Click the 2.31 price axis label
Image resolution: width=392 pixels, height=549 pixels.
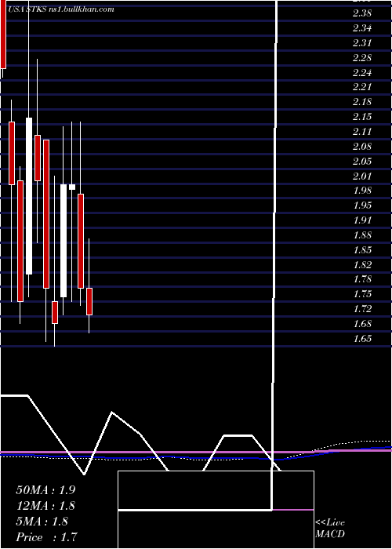362,43
